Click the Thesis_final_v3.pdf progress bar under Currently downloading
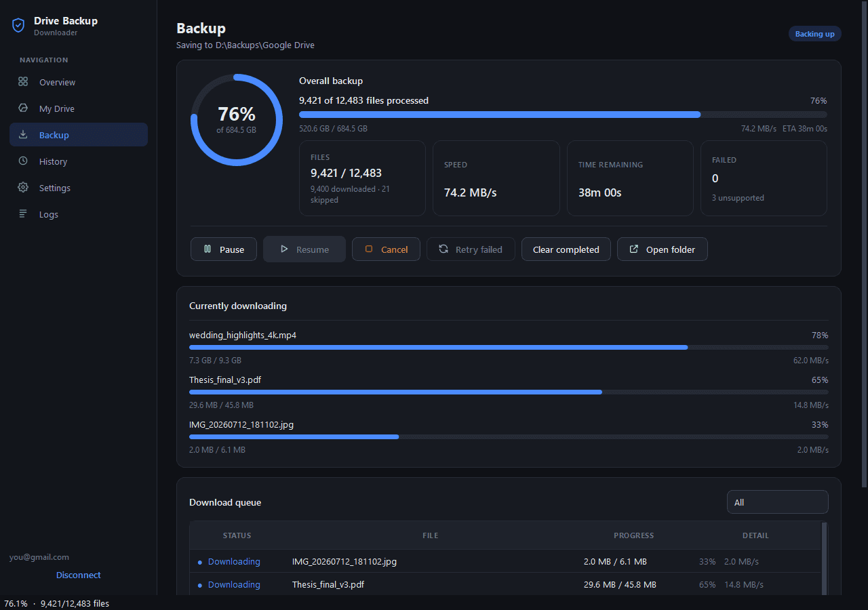The height and width of the screenshot is (610, 868). (509, 392)
